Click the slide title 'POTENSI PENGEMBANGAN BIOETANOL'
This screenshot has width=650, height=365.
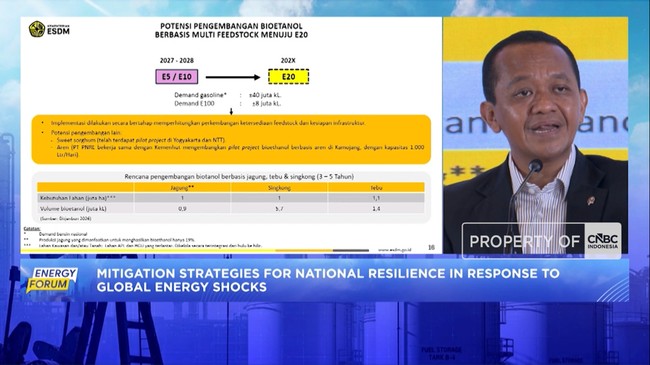click(x=231, y=26)
